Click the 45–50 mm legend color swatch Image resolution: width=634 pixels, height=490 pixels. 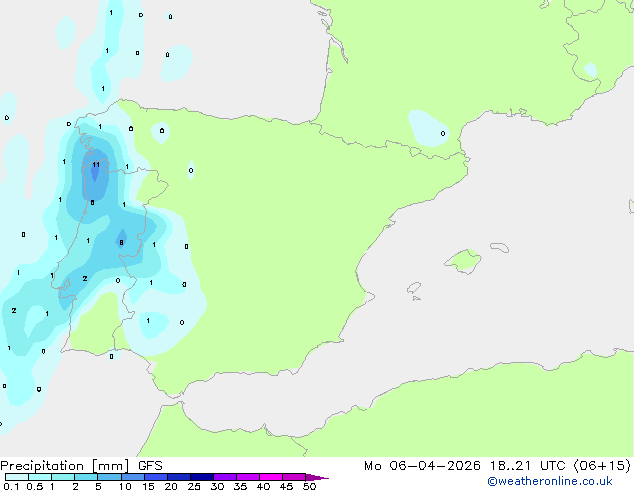294,477
